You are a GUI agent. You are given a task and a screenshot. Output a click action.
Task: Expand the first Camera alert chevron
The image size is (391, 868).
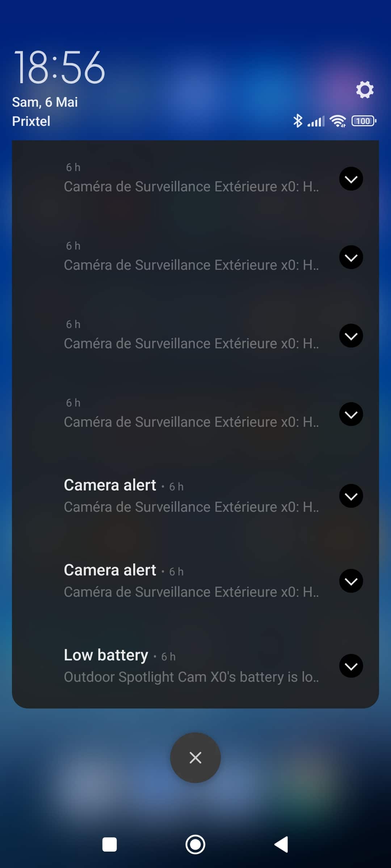point(351,496)
